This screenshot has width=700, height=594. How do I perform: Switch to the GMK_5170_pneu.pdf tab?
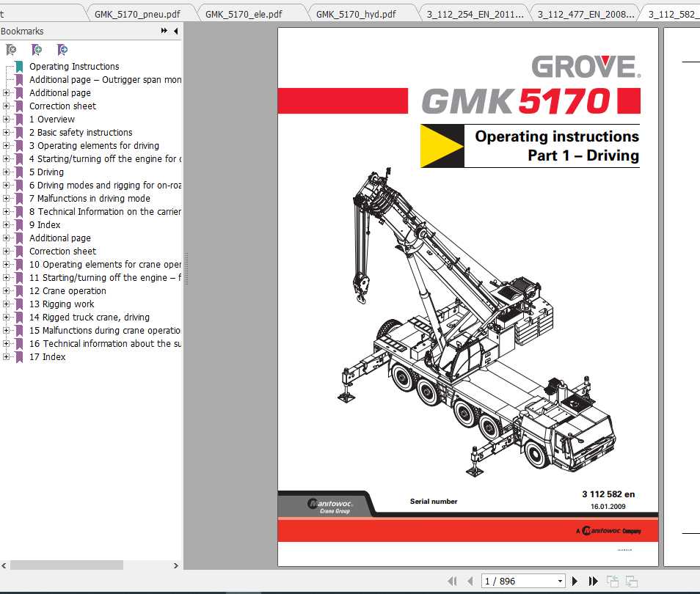pyautogui.click(x=137, y=14)
